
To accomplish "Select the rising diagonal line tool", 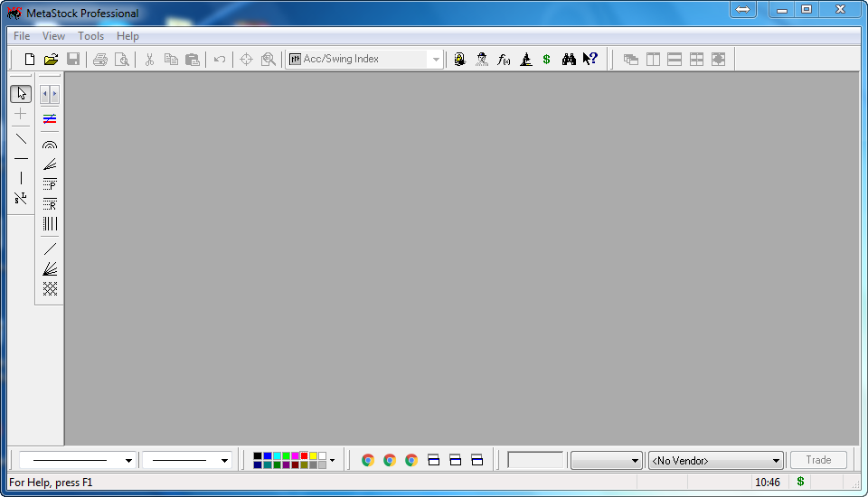I will click(x=50, y=249).
